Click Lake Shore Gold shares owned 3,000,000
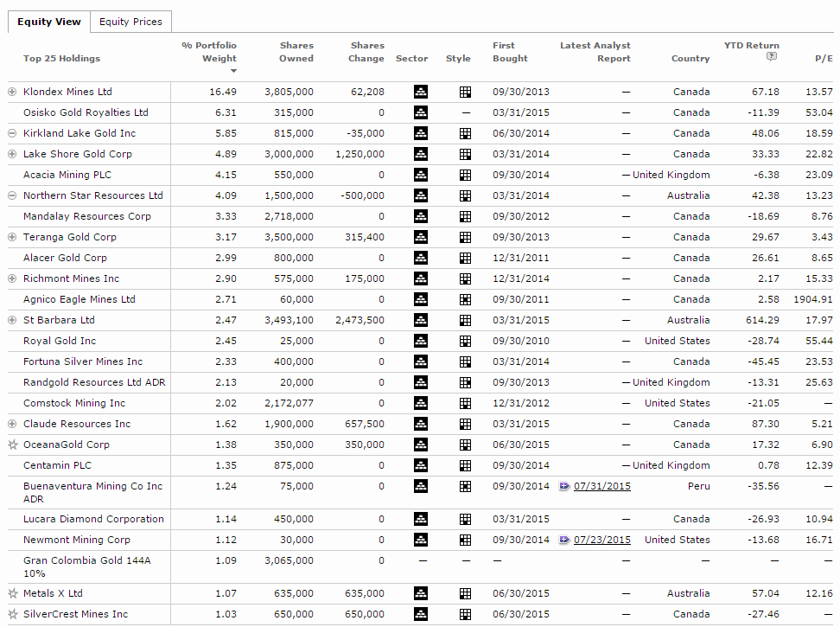Screen dimensions: 840x627 [289, 154]
